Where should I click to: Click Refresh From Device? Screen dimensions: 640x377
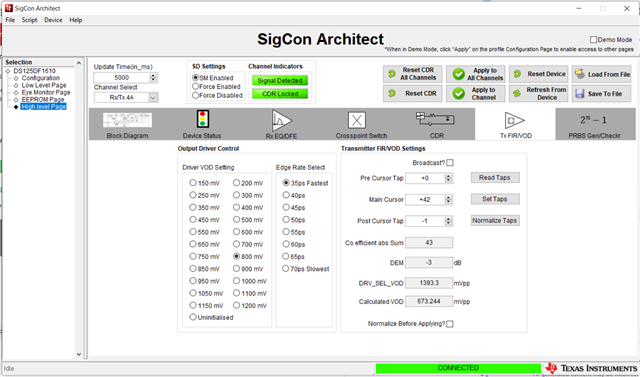tap(538, 93)
